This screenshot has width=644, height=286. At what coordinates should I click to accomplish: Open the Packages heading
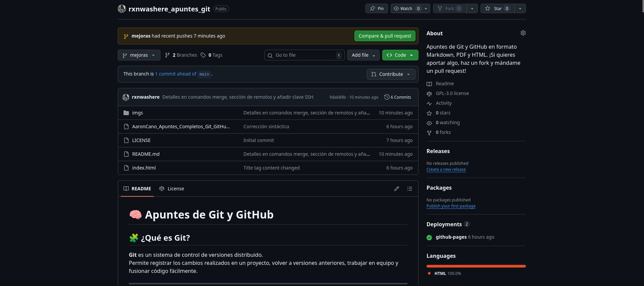tap(439, 188)
